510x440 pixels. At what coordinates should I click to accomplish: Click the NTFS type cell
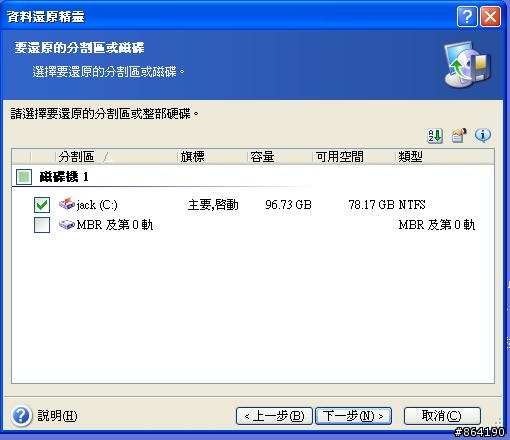(x=412, y=204)
